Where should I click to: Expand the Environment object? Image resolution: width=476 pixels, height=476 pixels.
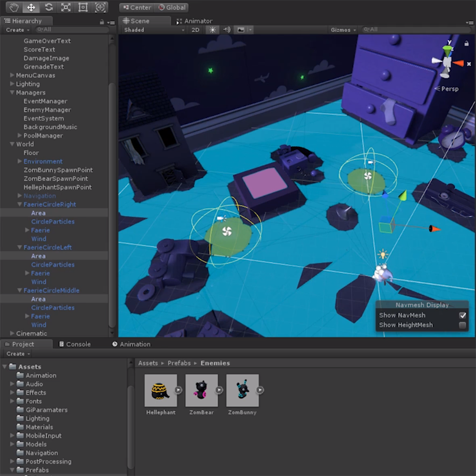coord(19,161)
